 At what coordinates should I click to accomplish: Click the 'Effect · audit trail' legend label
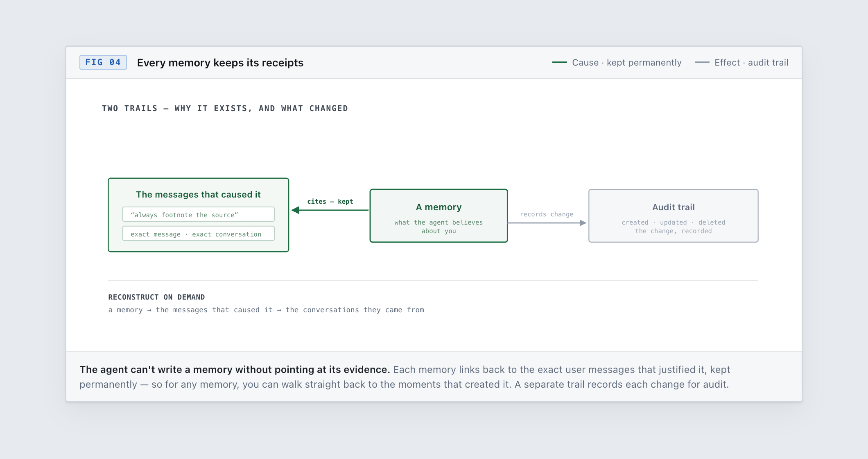(751, 62)
